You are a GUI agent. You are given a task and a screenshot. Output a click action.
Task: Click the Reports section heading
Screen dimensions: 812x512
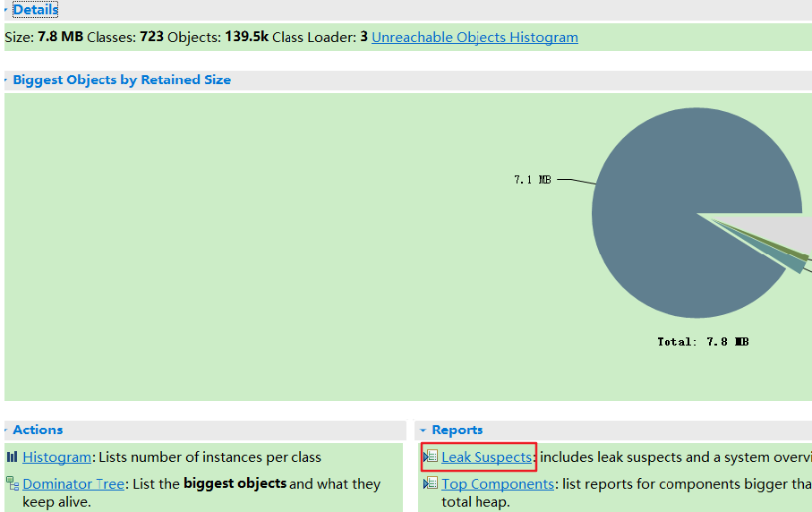pos(457,430)
